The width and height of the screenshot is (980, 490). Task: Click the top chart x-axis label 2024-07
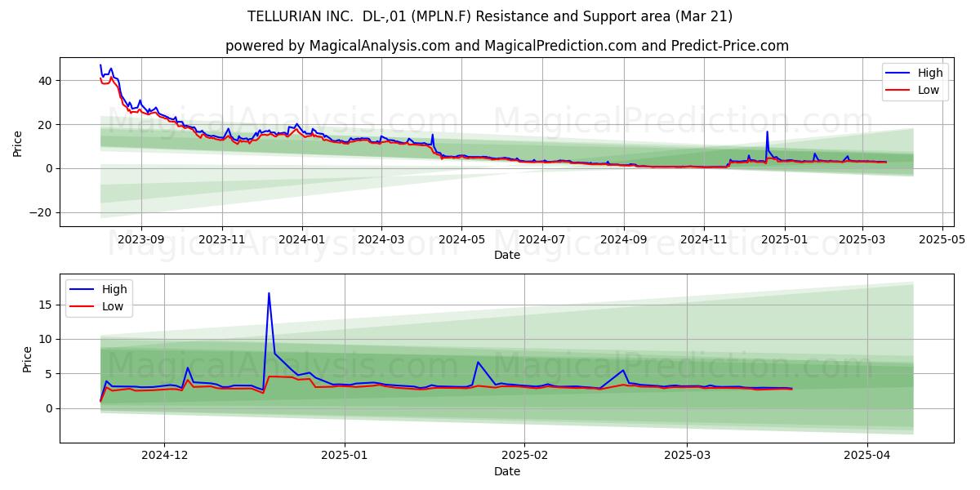click(543, 239)
